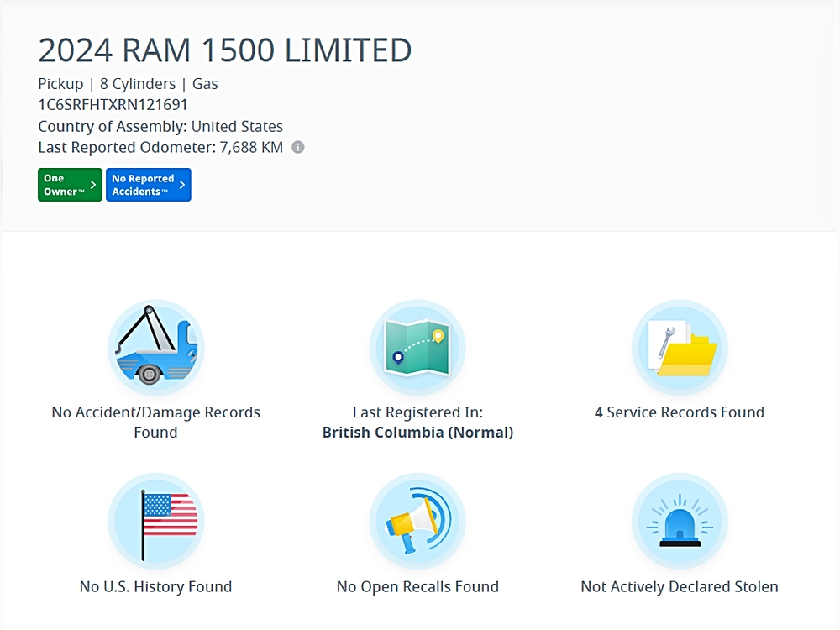
Task: Click the odometer info icon
Action: 298,147
